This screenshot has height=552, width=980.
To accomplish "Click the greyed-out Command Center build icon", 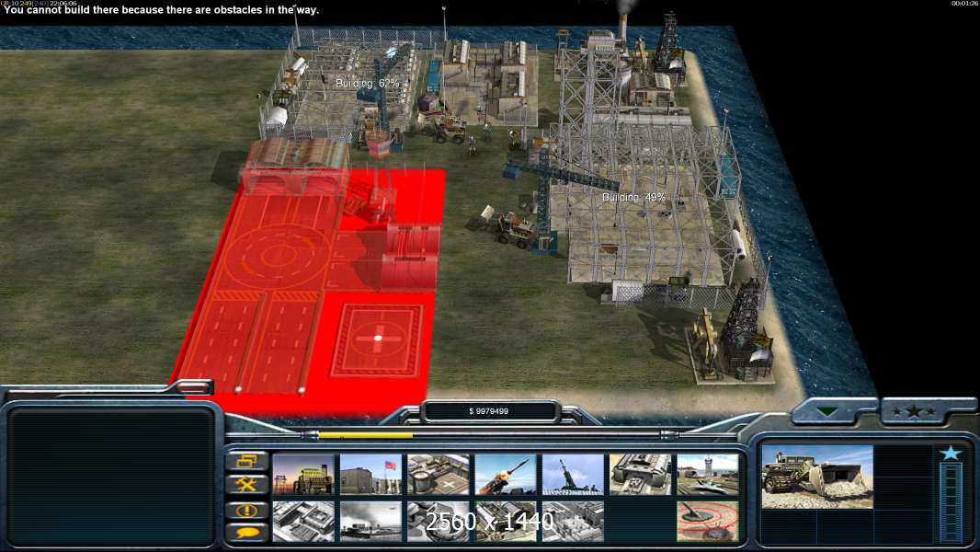I will coord(573,521).
